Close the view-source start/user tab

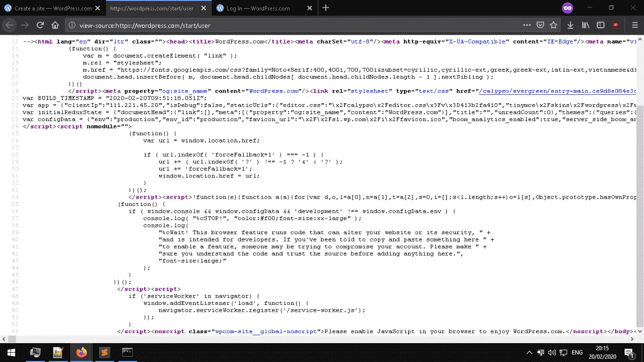[203, 8]
